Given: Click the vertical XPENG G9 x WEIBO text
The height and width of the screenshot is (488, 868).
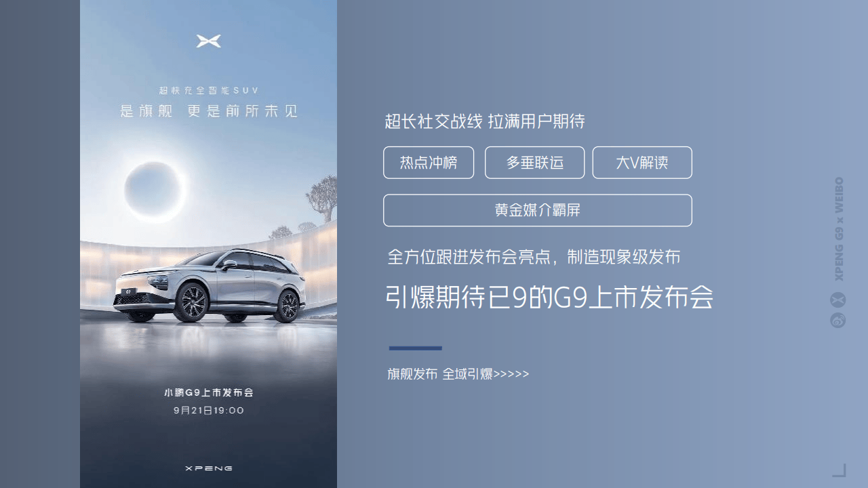Looking at the screenshot, I should [840, 229].
